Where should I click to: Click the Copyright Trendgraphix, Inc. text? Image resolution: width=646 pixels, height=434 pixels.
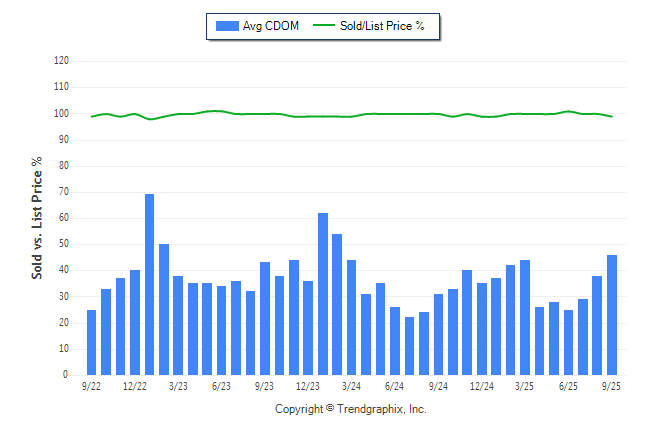click(350, 409)
